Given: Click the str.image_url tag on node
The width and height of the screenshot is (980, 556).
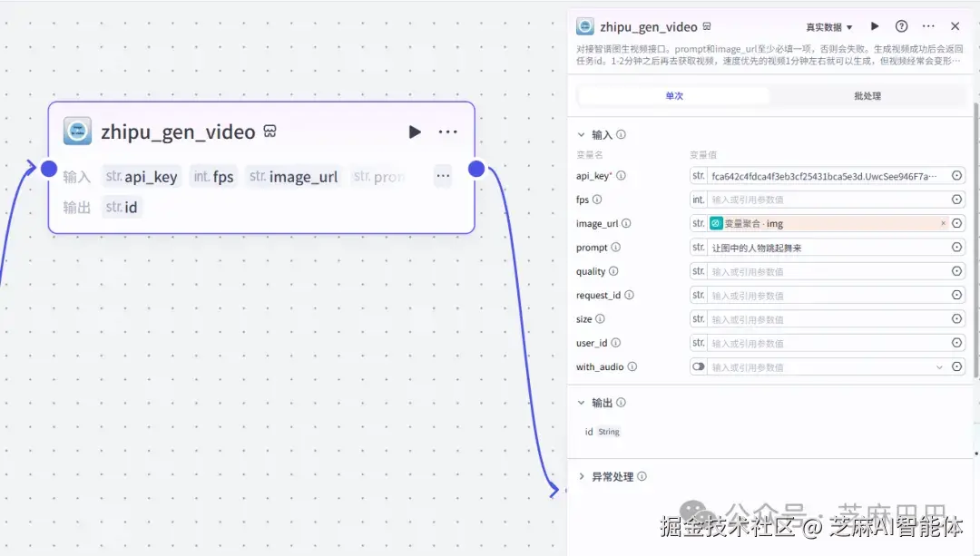Looking at the screenshot, I should click(293, 176).
